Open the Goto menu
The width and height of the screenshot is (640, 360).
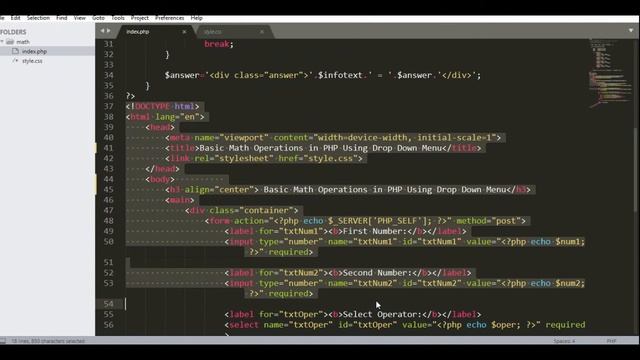pyautogui.click(x=98, y=18)
